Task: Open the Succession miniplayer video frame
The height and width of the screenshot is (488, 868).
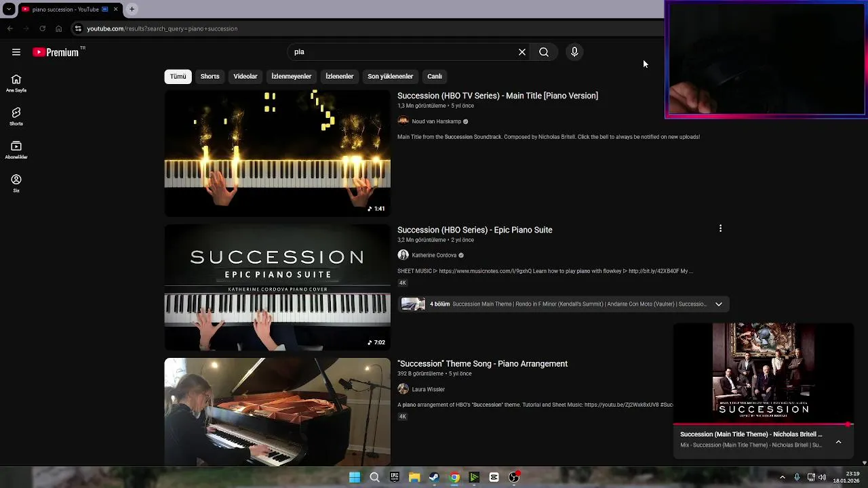Action: point(763,373)
